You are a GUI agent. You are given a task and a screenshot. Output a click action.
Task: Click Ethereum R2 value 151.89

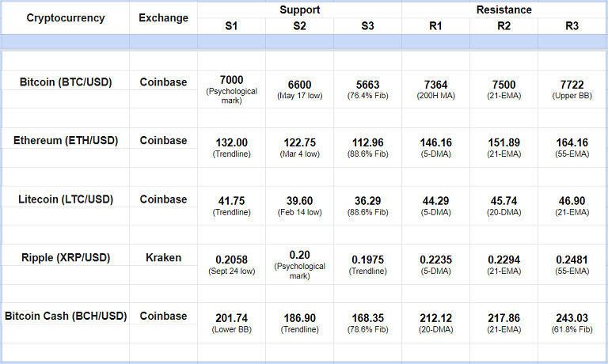[503, 142]
